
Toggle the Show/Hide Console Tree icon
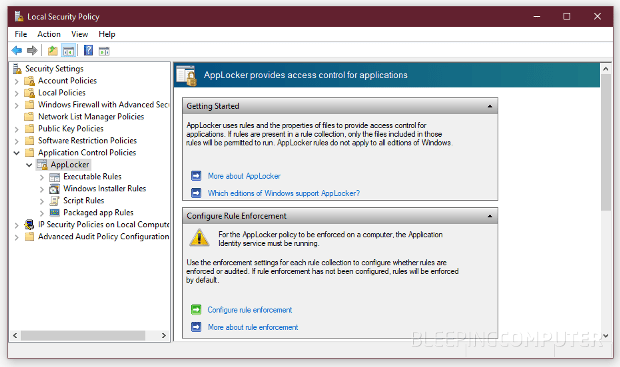[x=68, y=51]
